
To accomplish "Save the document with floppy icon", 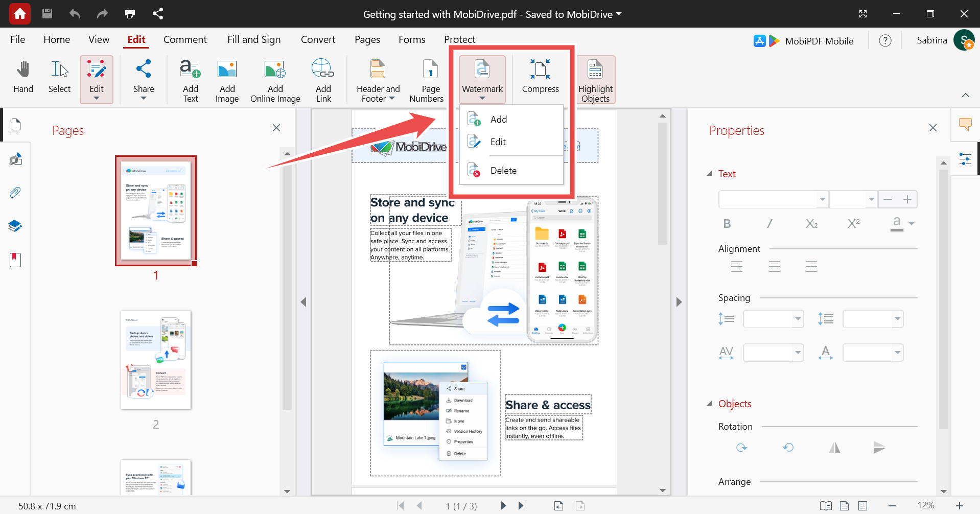I will click(x=47, y=14).
